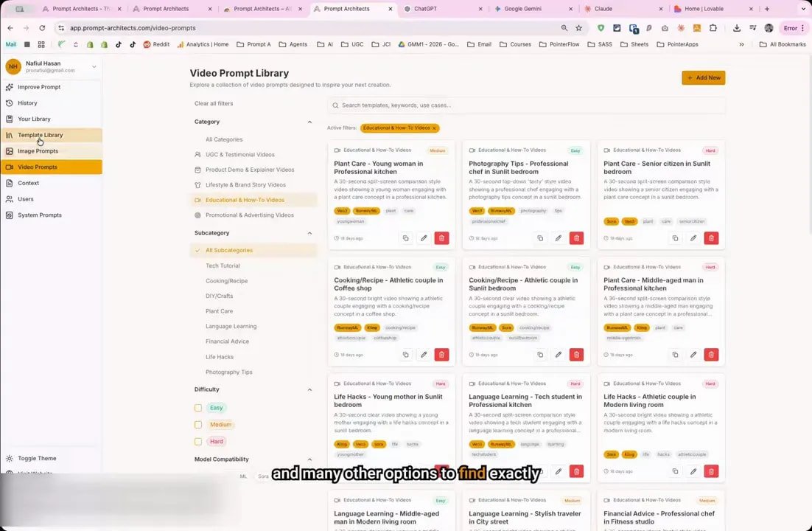
Task: Open the browser extensions puzzle icon
Action: pos(713,28)
